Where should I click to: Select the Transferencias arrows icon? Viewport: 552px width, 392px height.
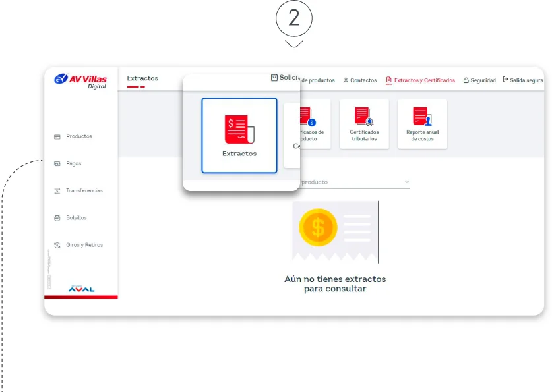pyautogui.click(x=57, y=191)
